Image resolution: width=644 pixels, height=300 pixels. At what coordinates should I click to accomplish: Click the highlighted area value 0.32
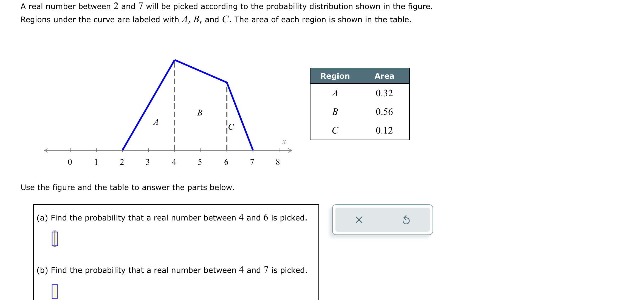(384, 94)
